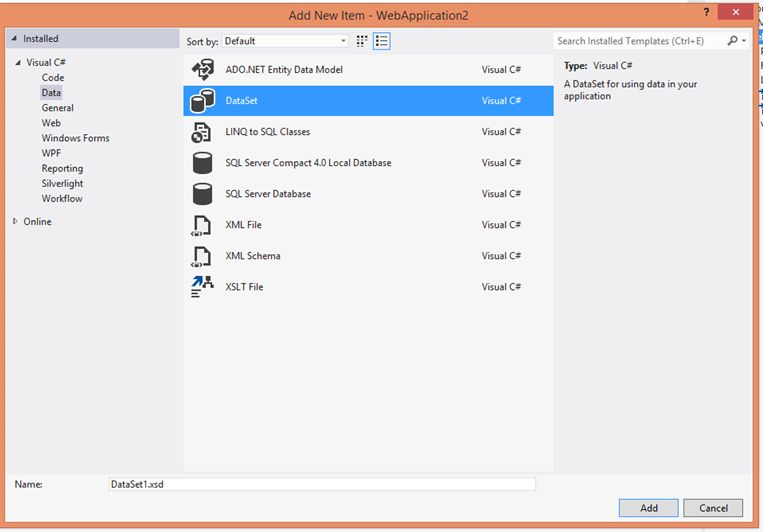Click the DataSet cylinder icon
The image size is (763, 532).
pyautogui.click(x=202, y=101)
